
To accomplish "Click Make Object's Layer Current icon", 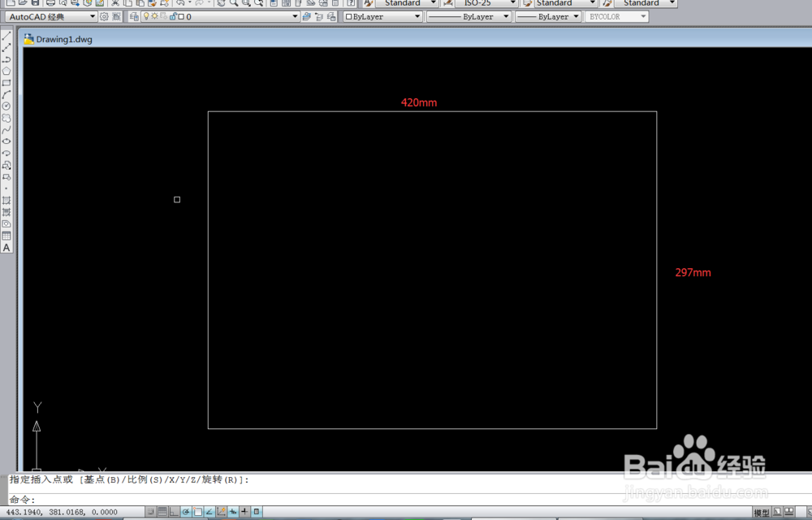I will 307,16.
